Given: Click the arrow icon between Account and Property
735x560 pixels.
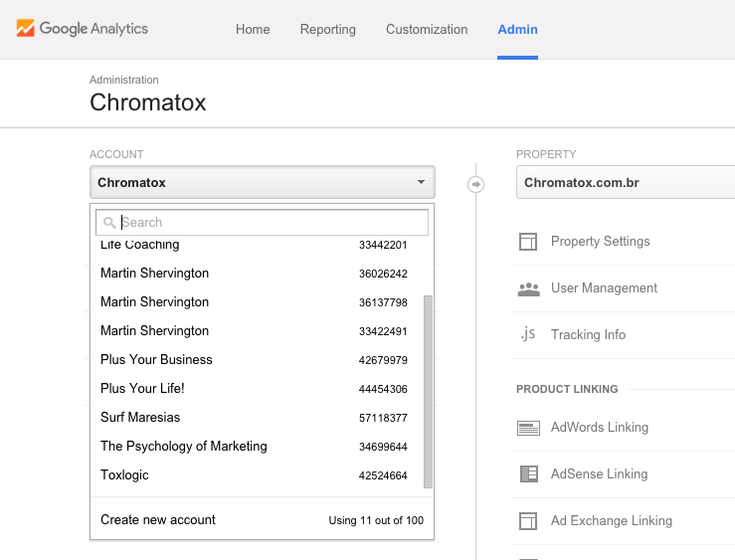Looking at the screenshot, I should click(475, 184).
